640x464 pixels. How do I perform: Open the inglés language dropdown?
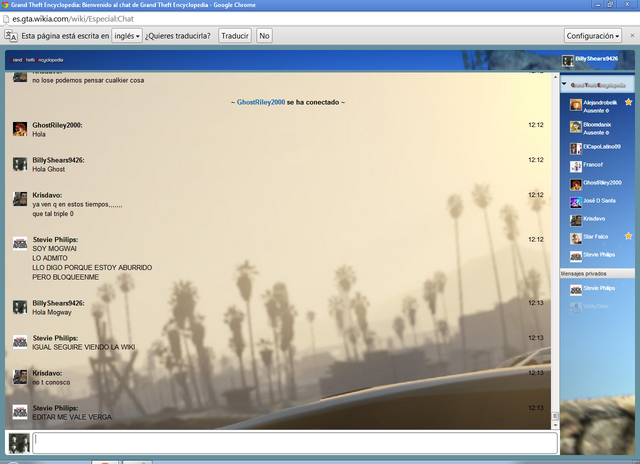(x=127, y=36)
